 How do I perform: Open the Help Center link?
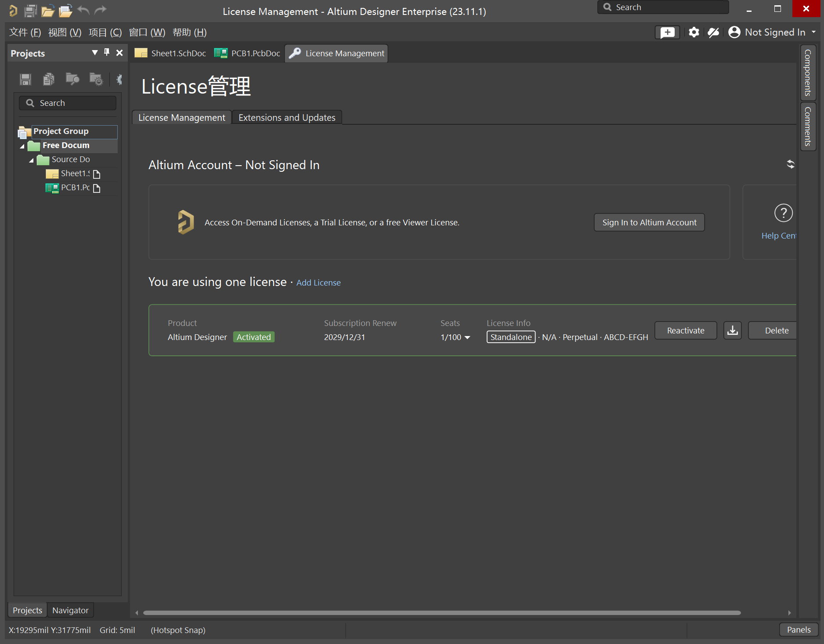point(778,236)
